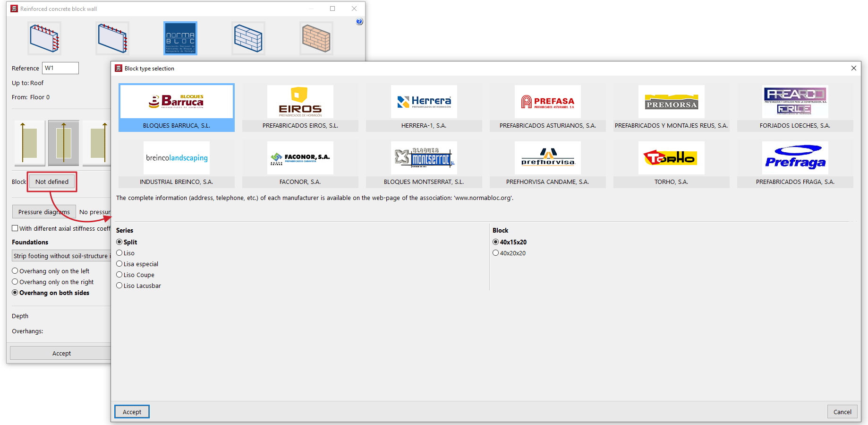868x425 pixels.
Task: Click the PREFABRICADOS Y MONTAJES REUS label
Action: click(x=671, y=126)
